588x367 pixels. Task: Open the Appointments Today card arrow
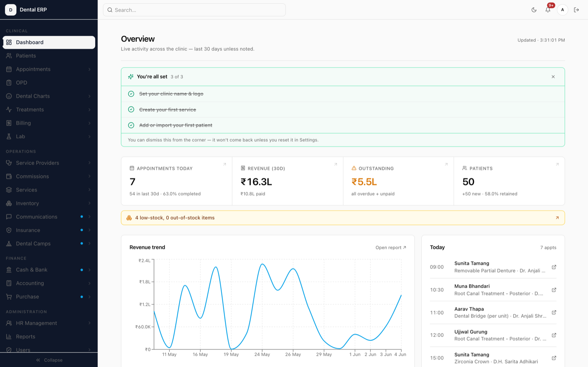click(x=225, y=165)
